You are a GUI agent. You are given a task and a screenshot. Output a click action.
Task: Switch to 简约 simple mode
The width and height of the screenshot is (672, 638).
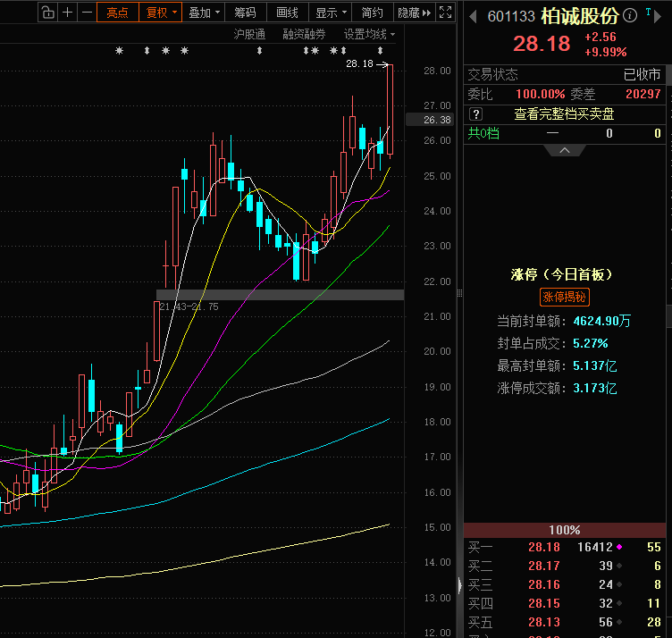[x=372, y=13]
